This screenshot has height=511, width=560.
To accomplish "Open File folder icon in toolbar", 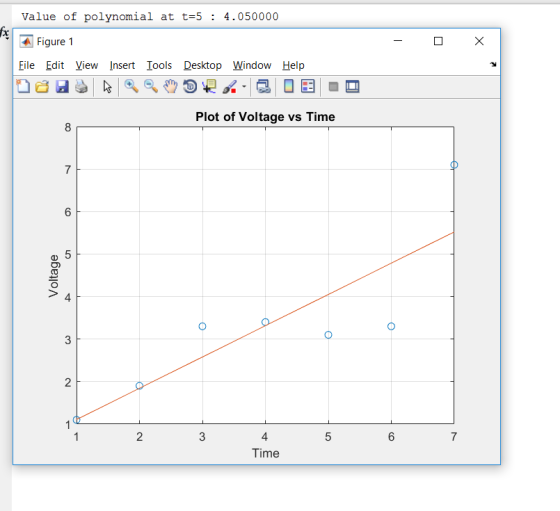I will point(42,86).
